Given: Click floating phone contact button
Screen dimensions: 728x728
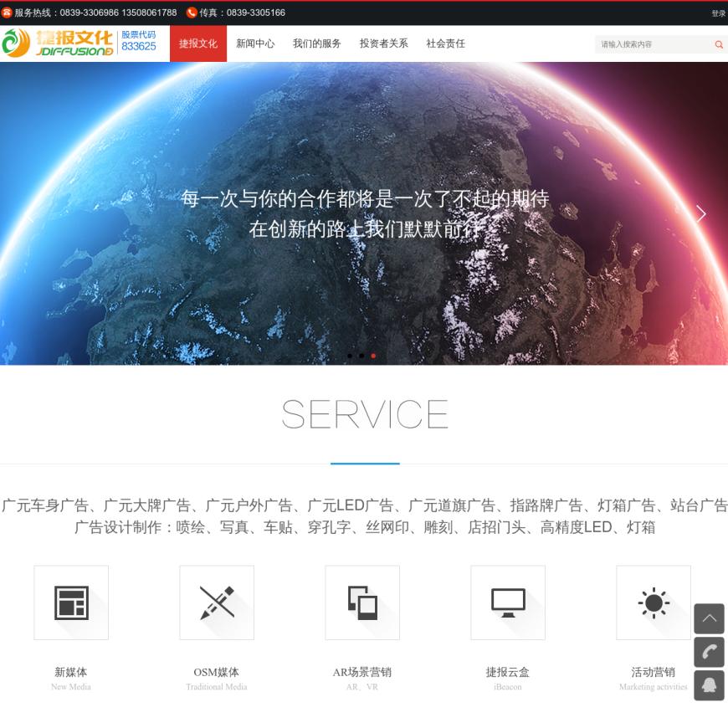Looking at the screenshot, I should click(x=709, y=652).
